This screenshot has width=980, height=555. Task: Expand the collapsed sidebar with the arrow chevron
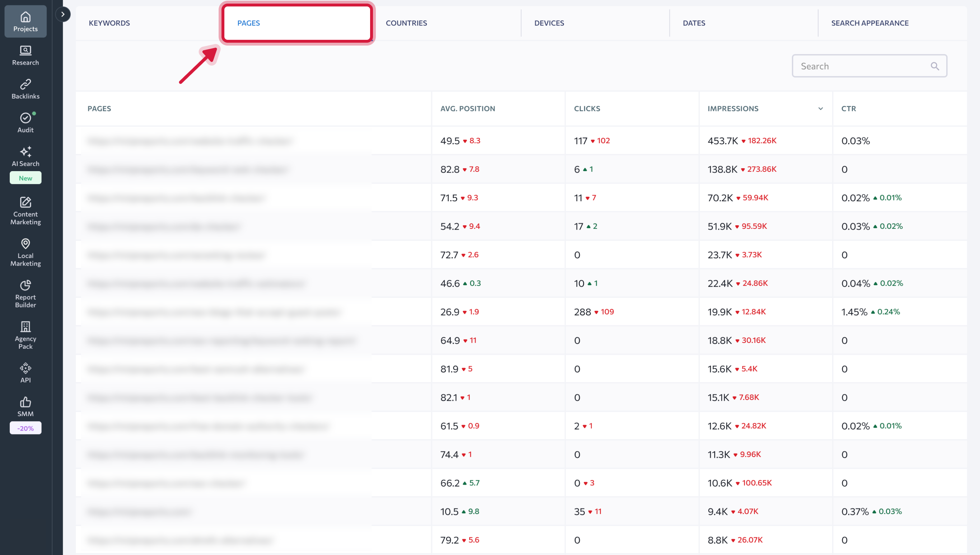pos(63,14)
